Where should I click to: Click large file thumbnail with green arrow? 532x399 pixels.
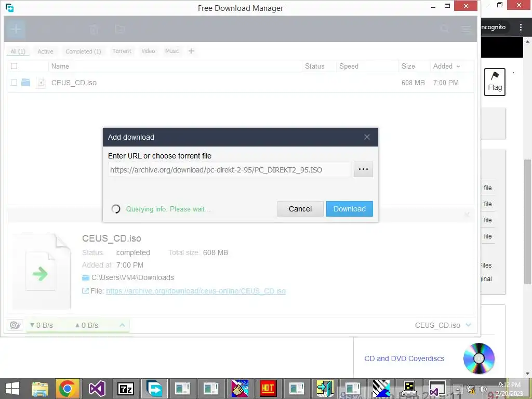click(x=42, y=271)
